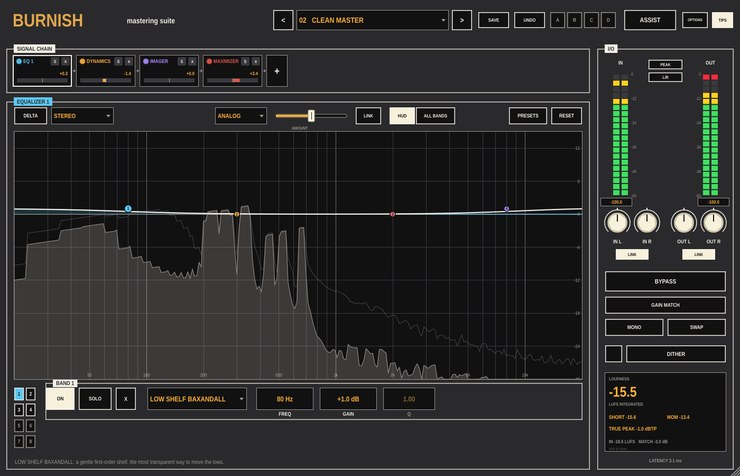Select band 1 in the band selector grid

click(19, 394)
